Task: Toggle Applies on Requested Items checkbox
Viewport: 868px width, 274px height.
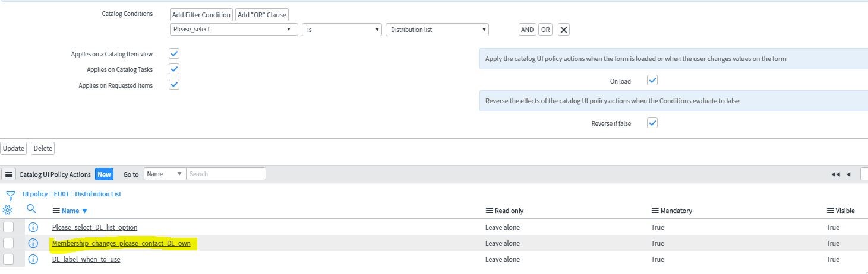Action: (174, 84)
